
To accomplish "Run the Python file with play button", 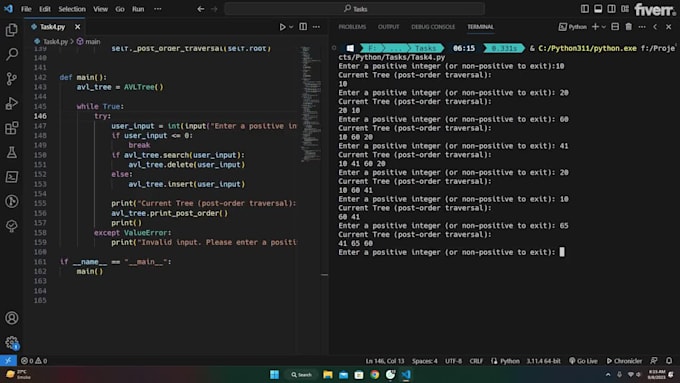I will click(x=282, y=27).
